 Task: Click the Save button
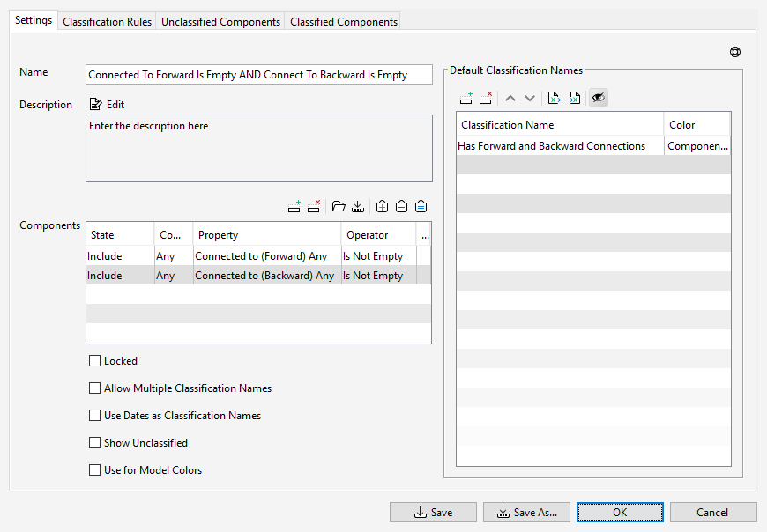(433, 513)
